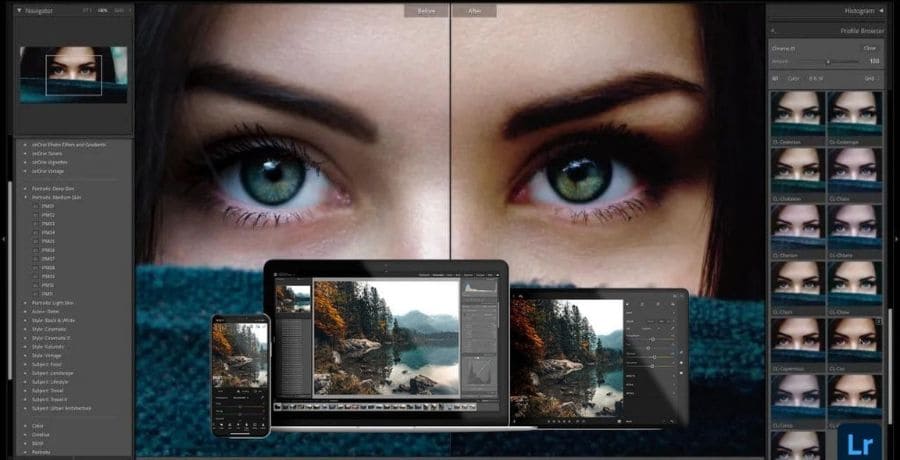
Task: Apply the PM02 preset
Action: pyautogui.click(x=48, y=215)
